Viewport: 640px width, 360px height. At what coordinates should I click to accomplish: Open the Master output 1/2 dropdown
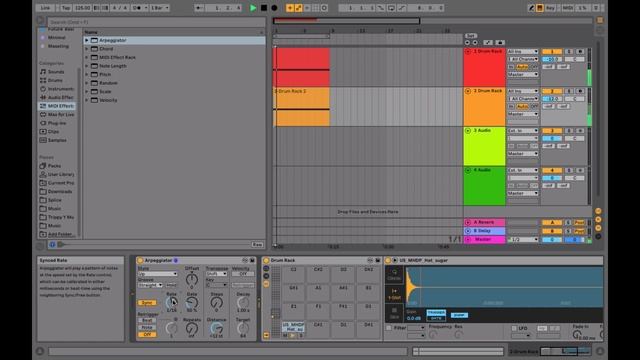click(x=523, y=240)
